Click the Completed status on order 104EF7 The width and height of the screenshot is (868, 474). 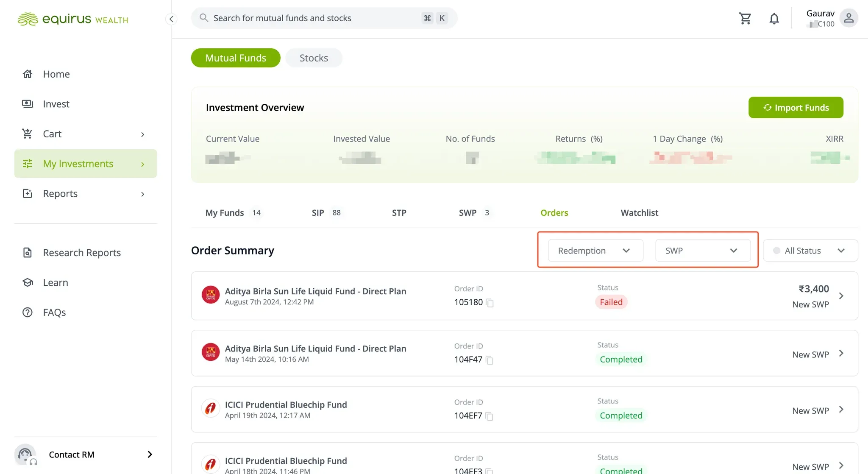pos(621,415)
